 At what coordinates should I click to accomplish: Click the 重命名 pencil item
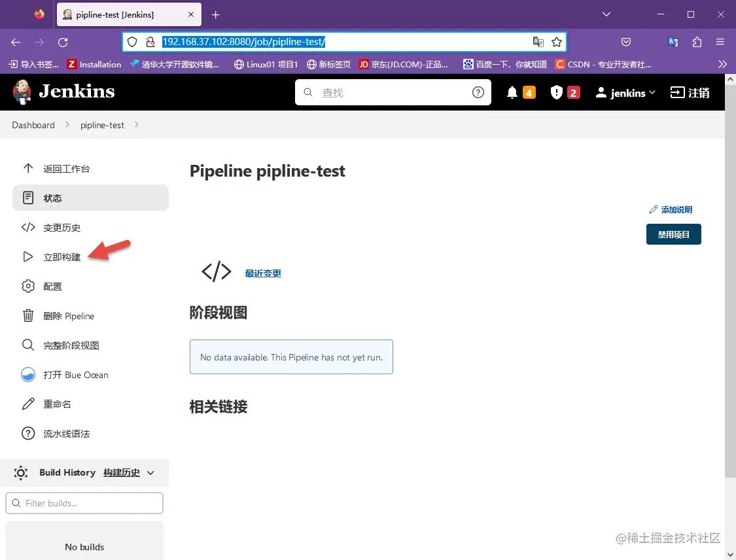46,404
